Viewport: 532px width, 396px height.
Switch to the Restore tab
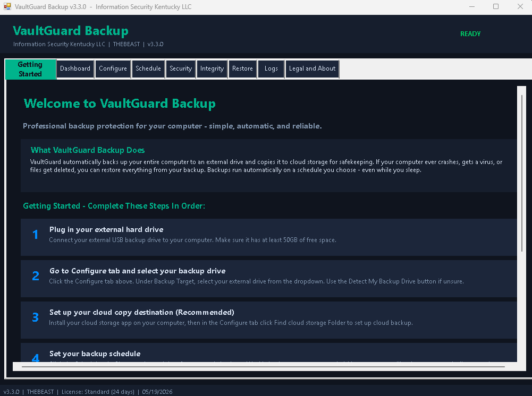[x=242, y=69]
